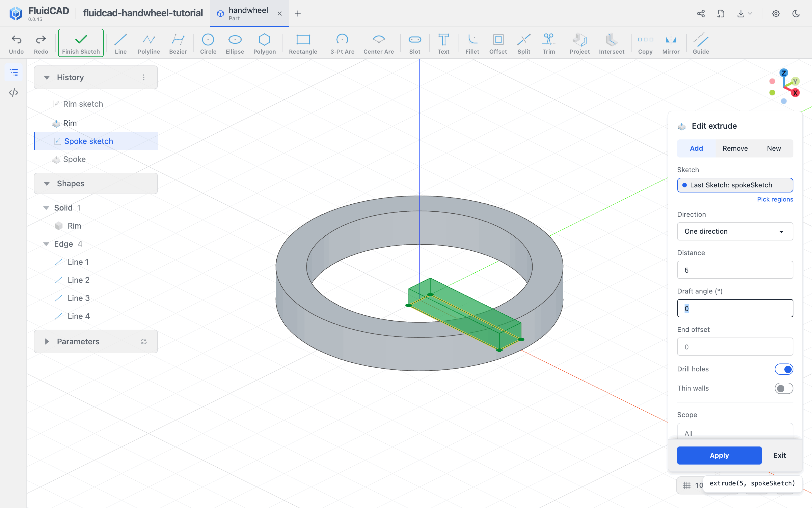Exit the Edit extrude panel

[780, 455]
